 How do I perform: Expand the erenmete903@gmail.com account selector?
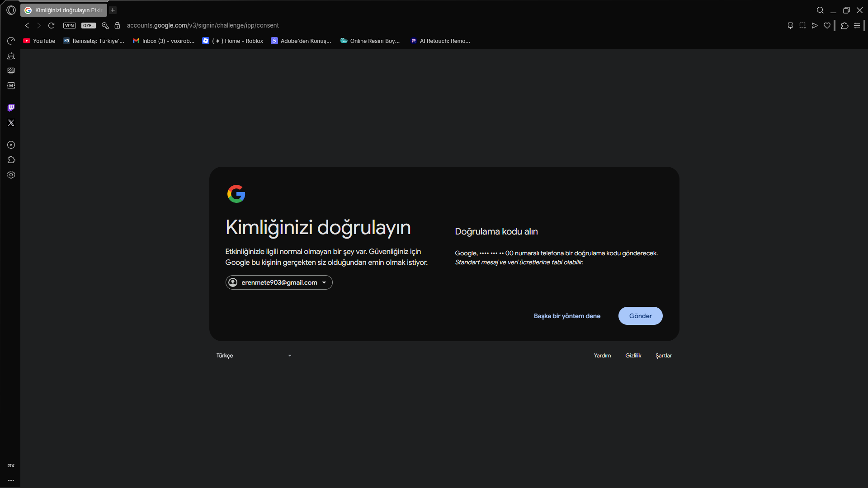(279, 282)
